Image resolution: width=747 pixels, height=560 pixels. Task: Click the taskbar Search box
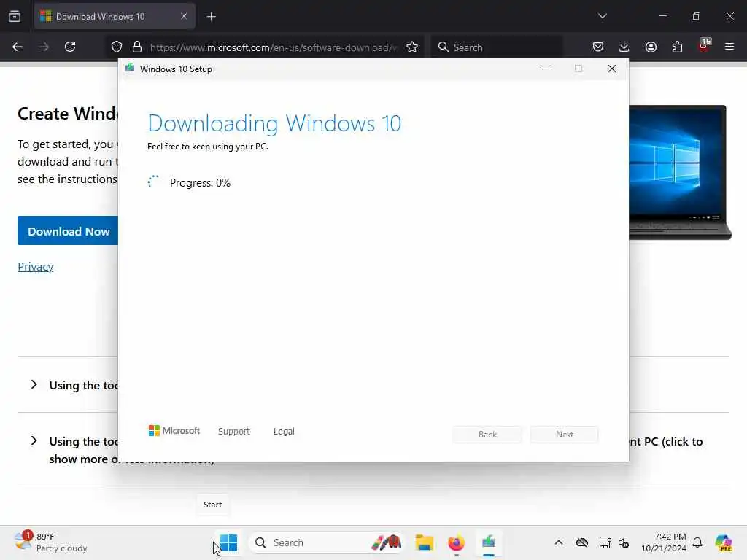tap(326, 542)
